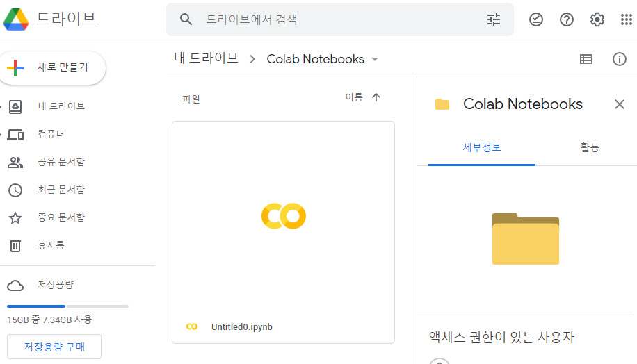Open the search filter options icon
The height and width of the screenshot is (364, 637).
pyautogui.click(x=494, y=19)
